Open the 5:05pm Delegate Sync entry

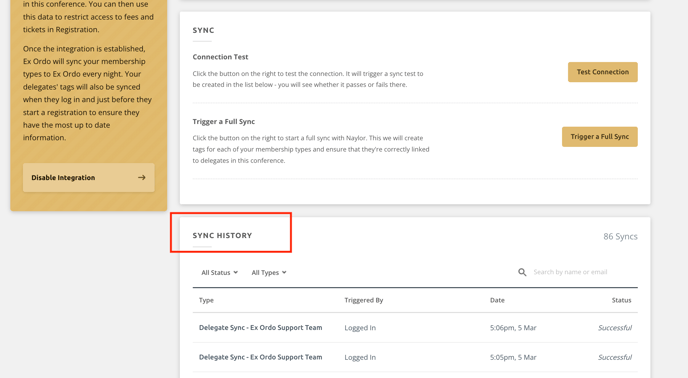tap(415, 357)
